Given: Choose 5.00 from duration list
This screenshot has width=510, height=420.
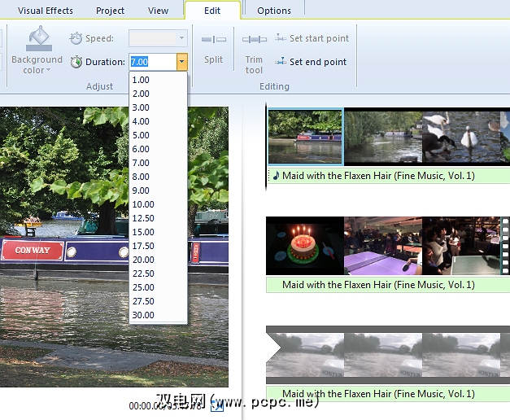Looking at the screenshot, I should click(x=158, y=135).
